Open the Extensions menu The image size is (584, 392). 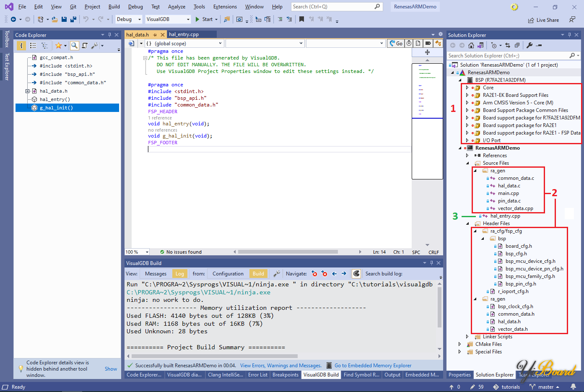point(225,7)
